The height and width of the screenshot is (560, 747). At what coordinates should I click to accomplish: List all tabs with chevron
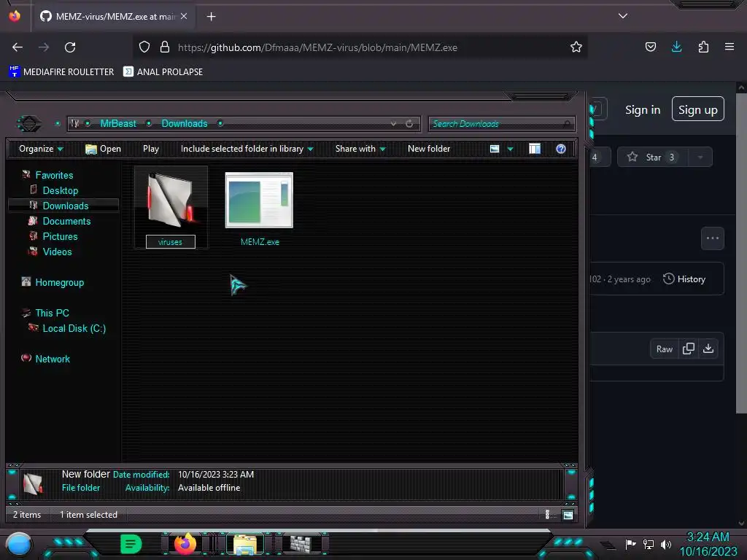(x=623, y=16)
